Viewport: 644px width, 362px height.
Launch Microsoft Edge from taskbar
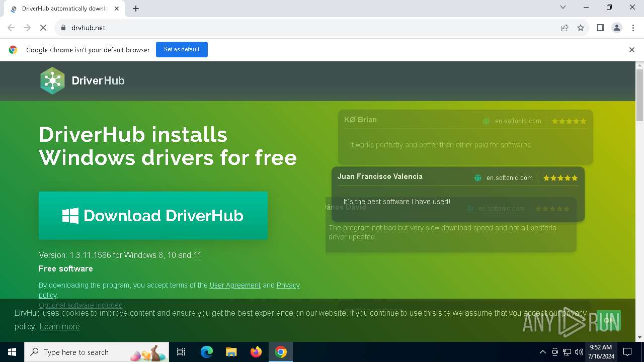click(207, 352)
